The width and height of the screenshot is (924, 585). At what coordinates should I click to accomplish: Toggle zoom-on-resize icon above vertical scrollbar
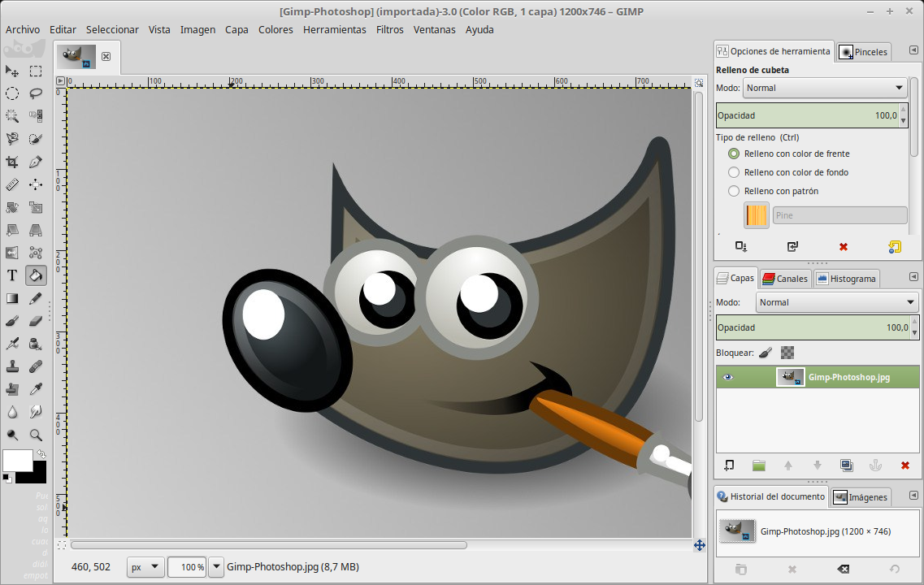click(699, 83)
